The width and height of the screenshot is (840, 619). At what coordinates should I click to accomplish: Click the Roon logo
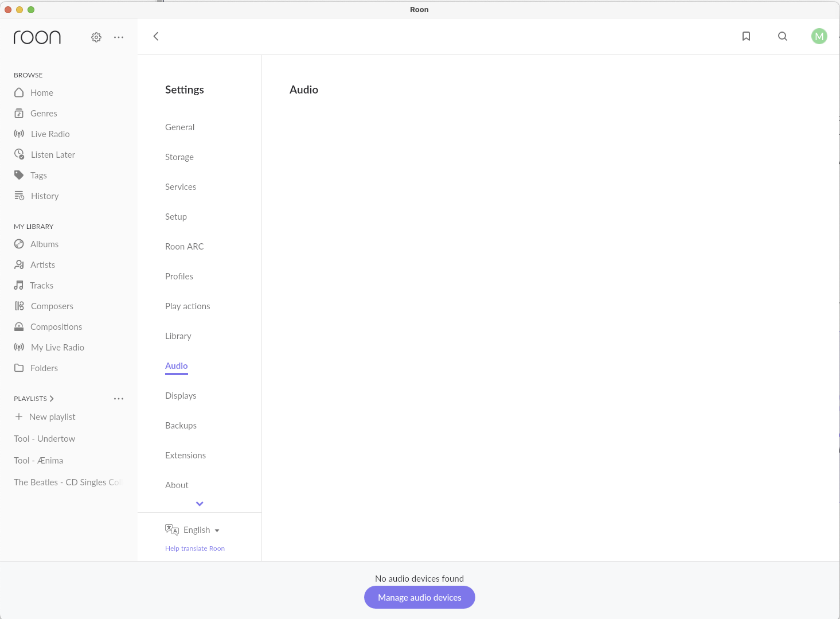tap(37, 37)
